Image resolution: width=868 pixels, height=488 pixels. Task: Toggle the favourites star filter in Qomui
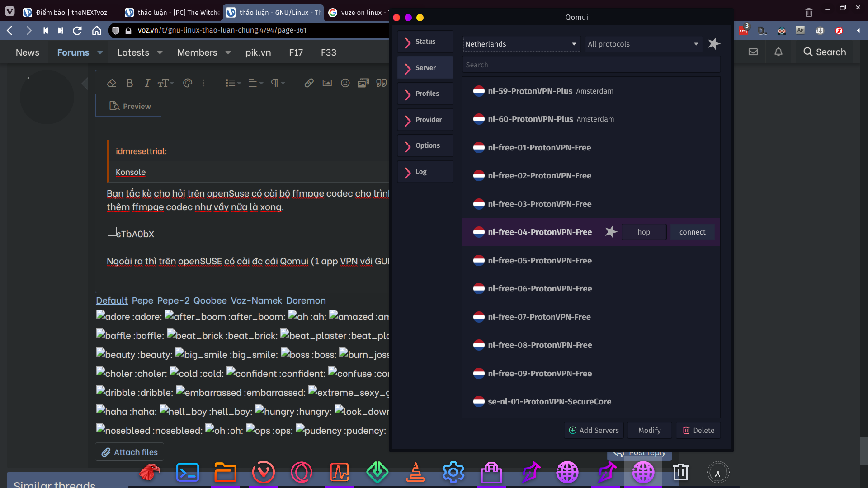[714, 44]
